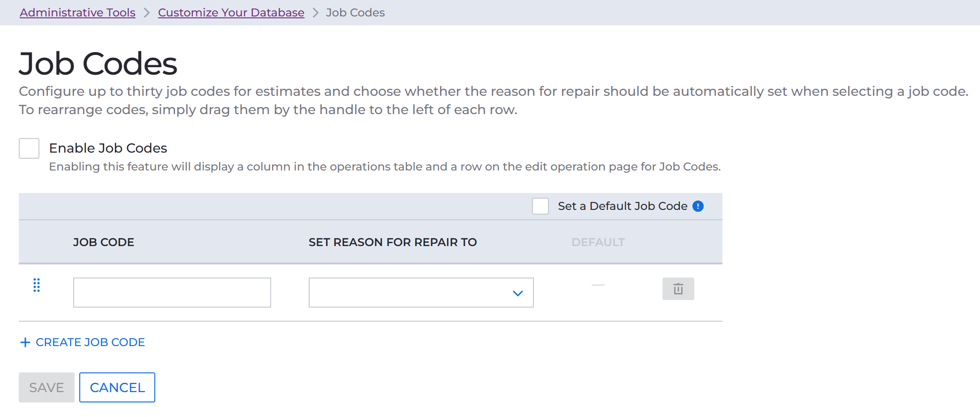This screenshot has width=980, height=417.
Task: Click the trash icon to delete the job code row
Action: coord(678,289)
